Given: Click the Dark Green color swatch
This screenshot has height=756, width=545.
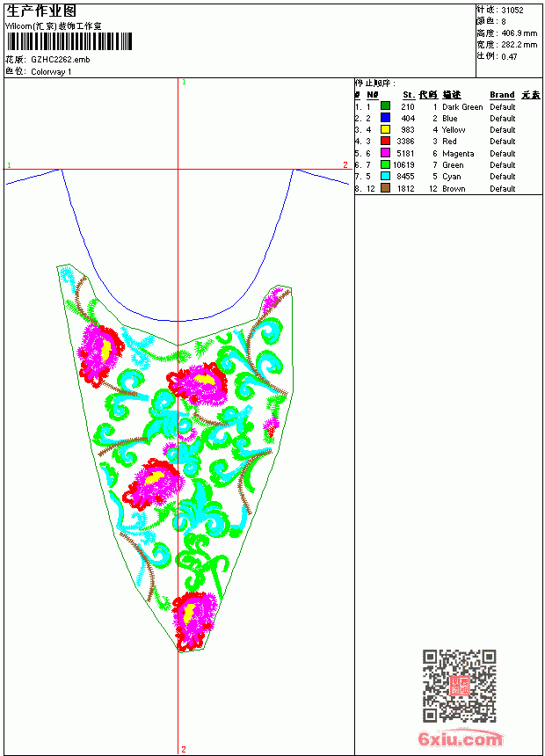Looking at the screenshot, I should pos(385,105).
